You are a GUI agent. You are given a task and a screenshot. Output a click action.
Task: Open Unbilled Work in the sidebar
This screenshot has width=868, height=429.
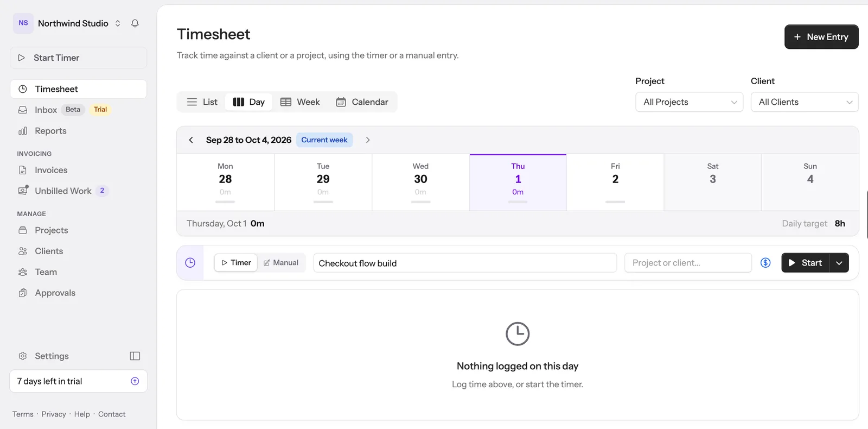[79, 191]
